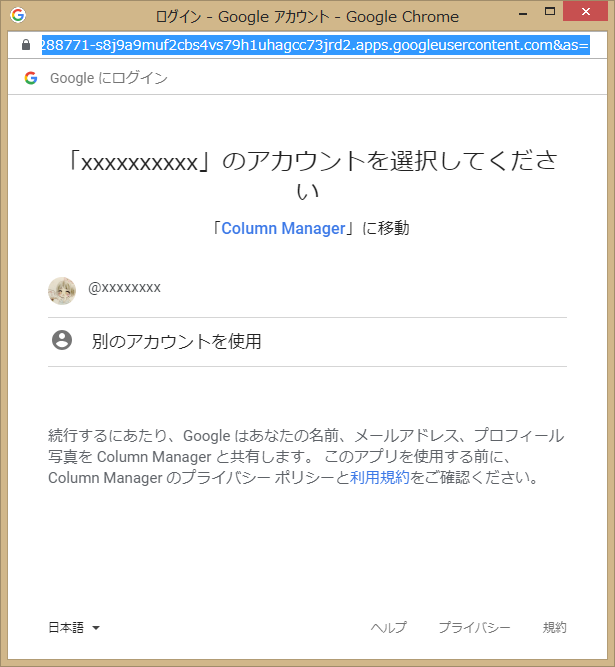Click the 規約 footer link

point(554,628)
